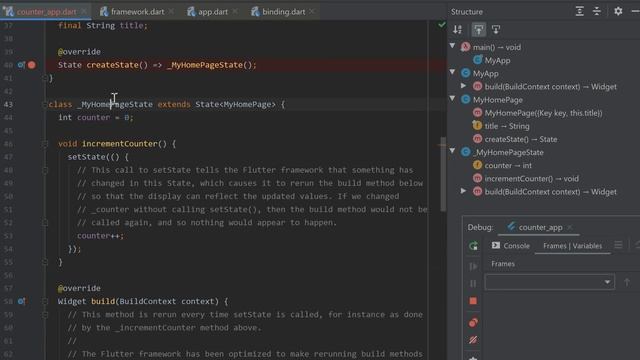Click the Structure panel title

467,12
